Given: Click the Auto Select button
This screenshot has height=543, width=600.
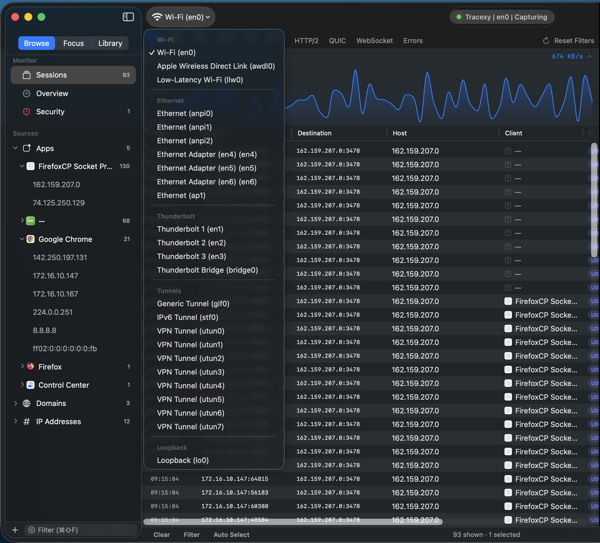Looking at the screenshot, I should tap(232, 535).
